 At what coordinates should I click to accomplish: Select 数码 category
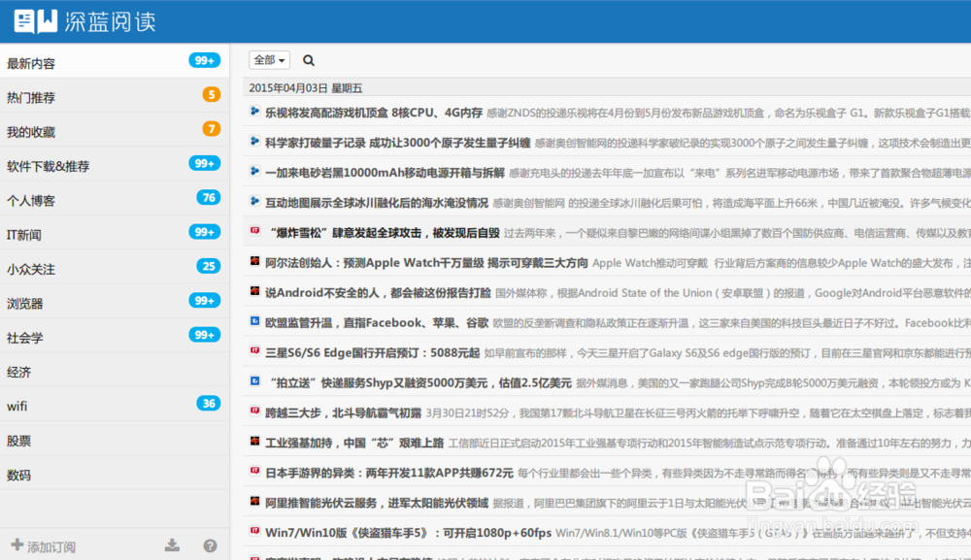(115, 473)
